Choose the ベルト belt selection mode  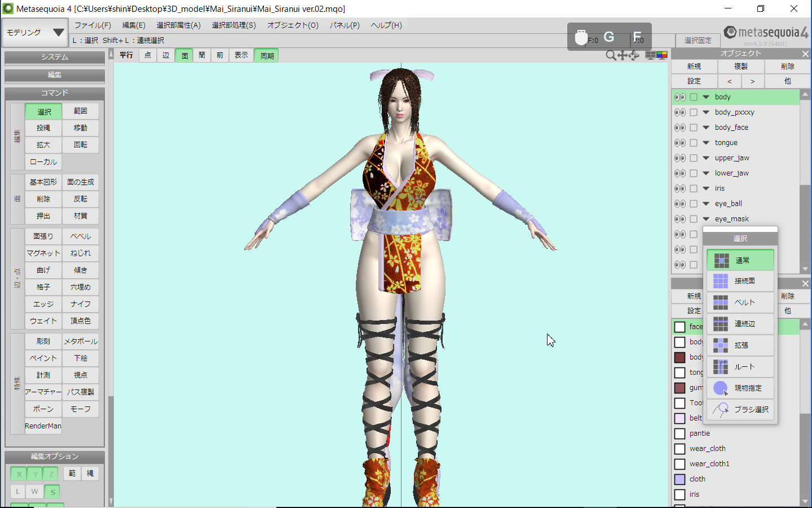click(740, 303)
